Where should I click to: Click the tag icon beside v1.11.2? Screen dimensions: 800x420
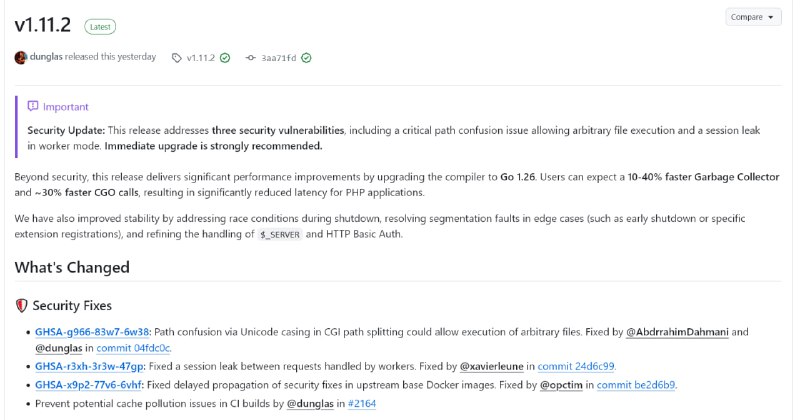pyautogui.click(x=177, y=58)
